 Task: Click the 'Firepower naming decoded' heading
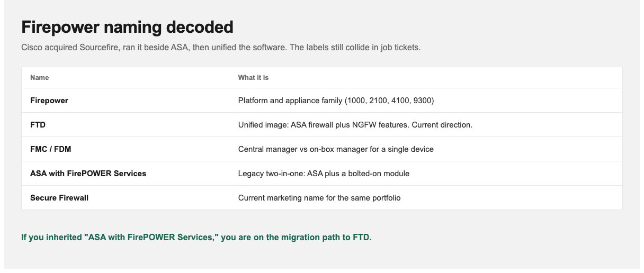coord(127,27)
